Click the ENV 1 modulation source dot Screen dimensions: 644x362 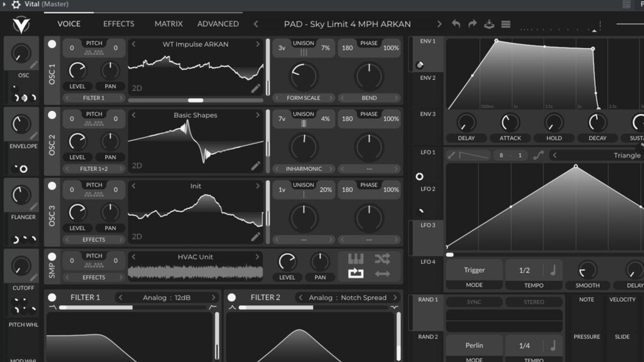point(419,65)
